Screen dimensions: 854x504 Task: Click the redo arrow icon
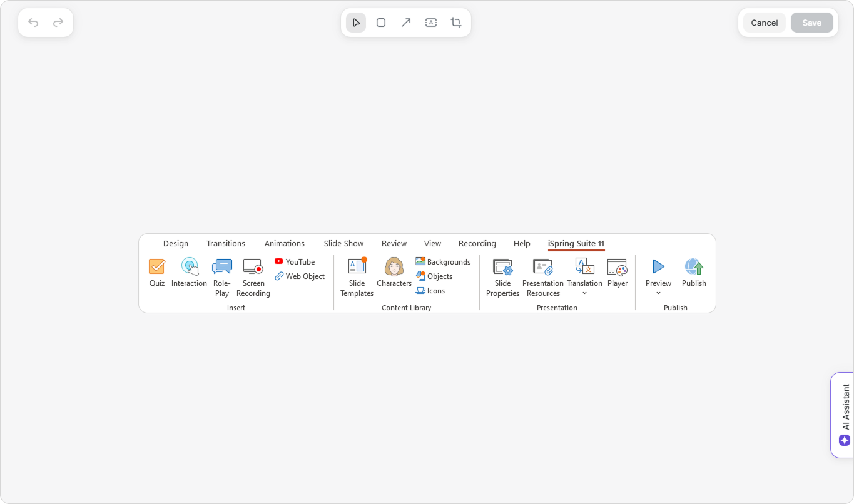tap(58, 23)
